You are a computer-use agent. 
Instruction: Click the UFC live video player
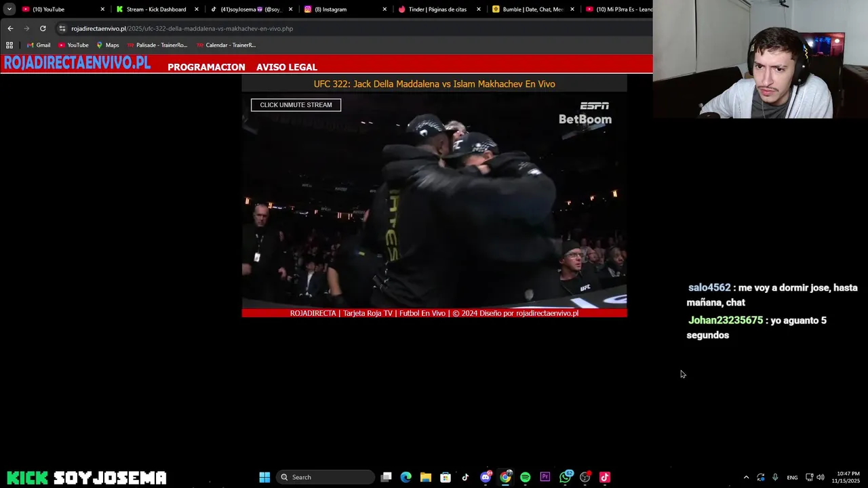[x=434, y=201]
